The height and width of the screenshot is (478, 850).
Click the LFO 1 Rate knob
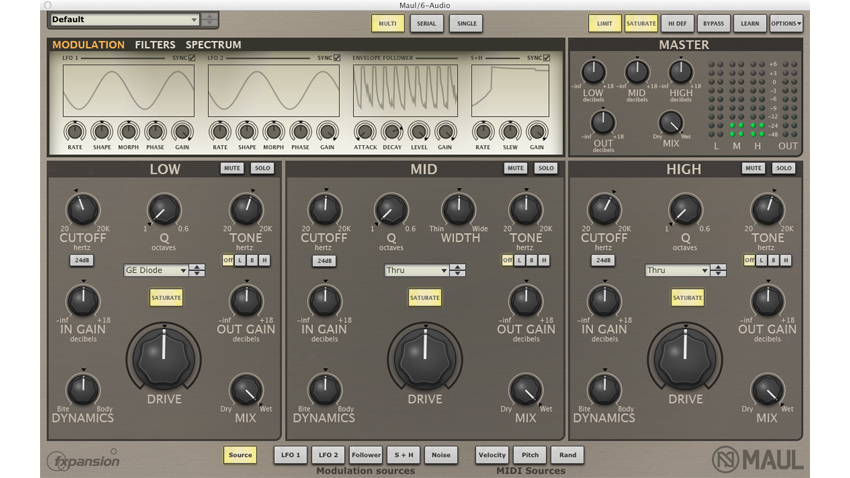(75, 132)
